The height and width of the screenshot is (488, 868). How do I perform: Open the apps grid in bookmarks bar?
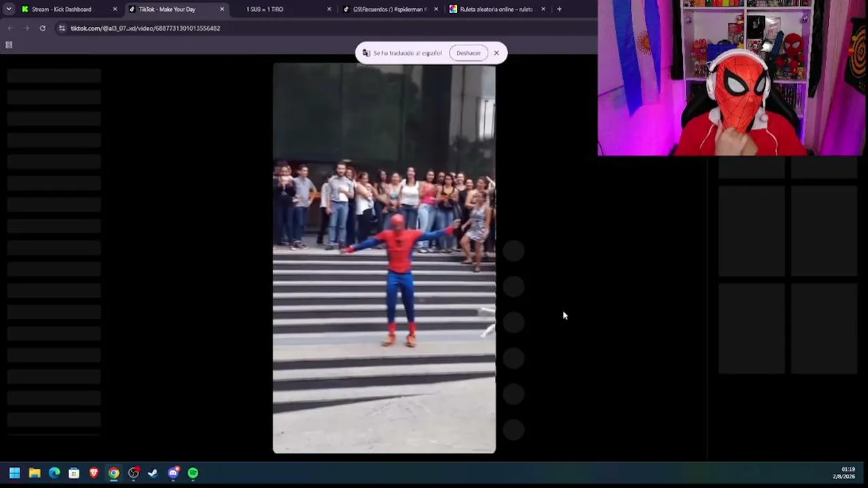9,45
